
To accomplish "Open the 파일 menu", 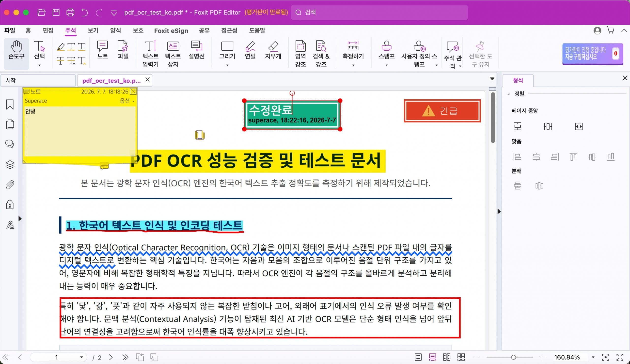I will 10,30.
